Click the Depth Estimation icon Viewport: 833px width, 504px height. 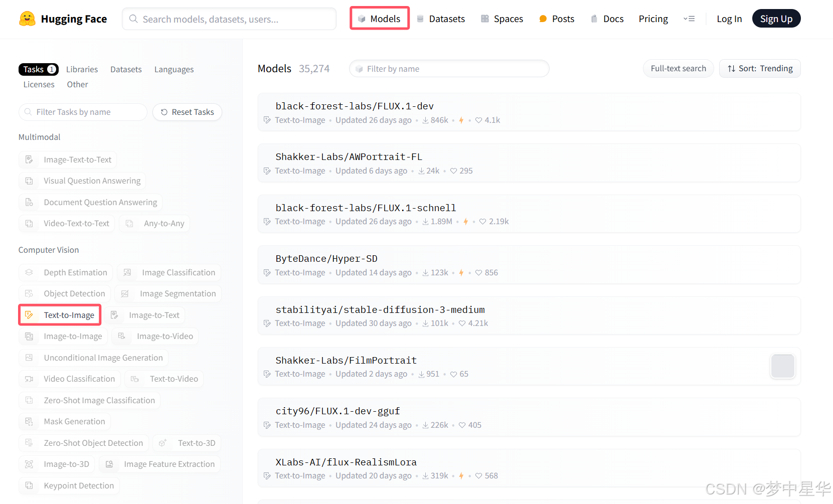coord(29,272)
